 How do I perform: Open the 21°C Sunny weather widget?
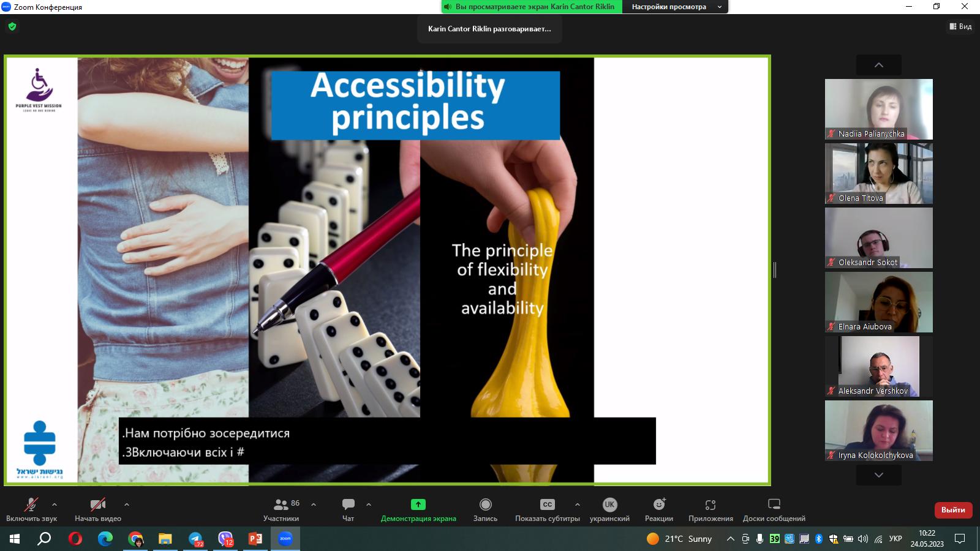(679, 539)
